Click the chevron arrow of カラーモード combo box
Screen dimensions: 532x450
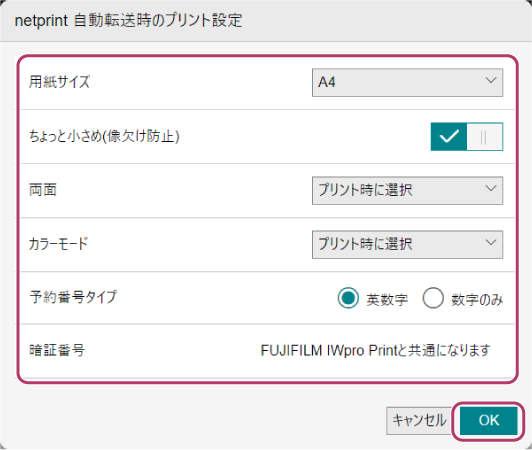click(491, 242)
